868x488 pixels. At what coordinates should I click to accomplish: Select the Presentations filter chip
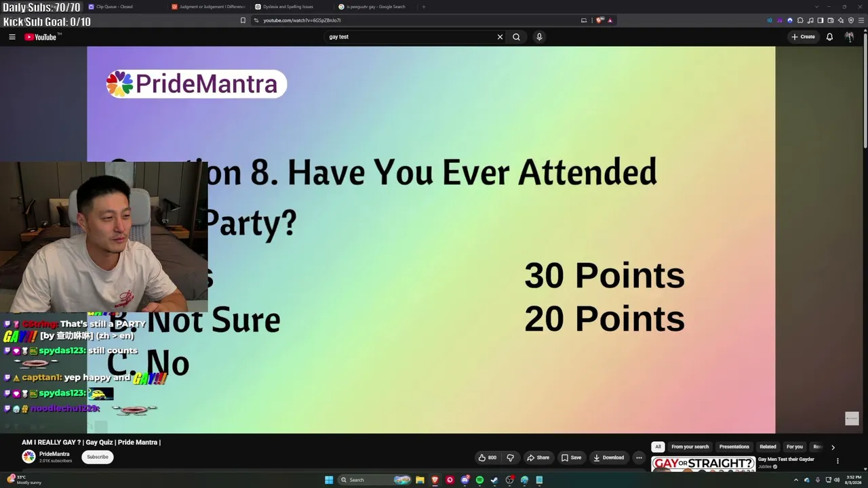coord(734,447)
